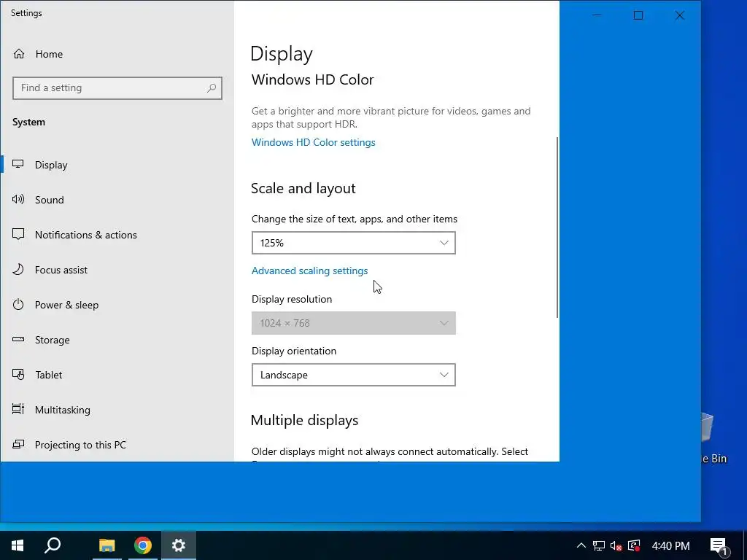Maximize the Settings window
This screenshot has width=747, height=560.
[x=638, y=15]
